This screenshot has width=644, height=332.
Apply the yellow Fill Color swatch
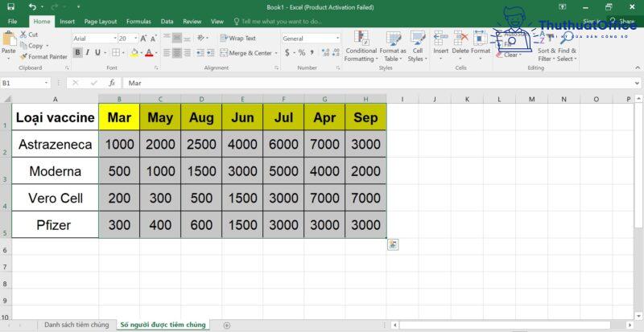click(134, 52)
